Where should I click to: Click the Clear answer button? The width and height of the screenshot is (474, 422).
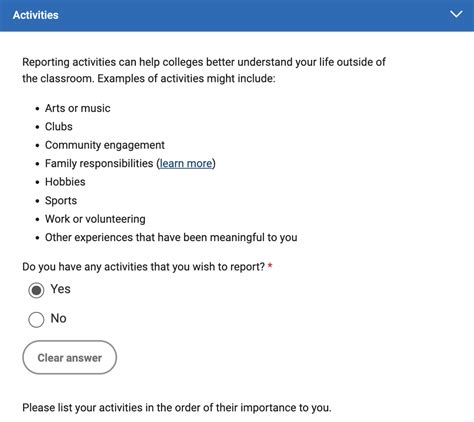coord(70,357)
